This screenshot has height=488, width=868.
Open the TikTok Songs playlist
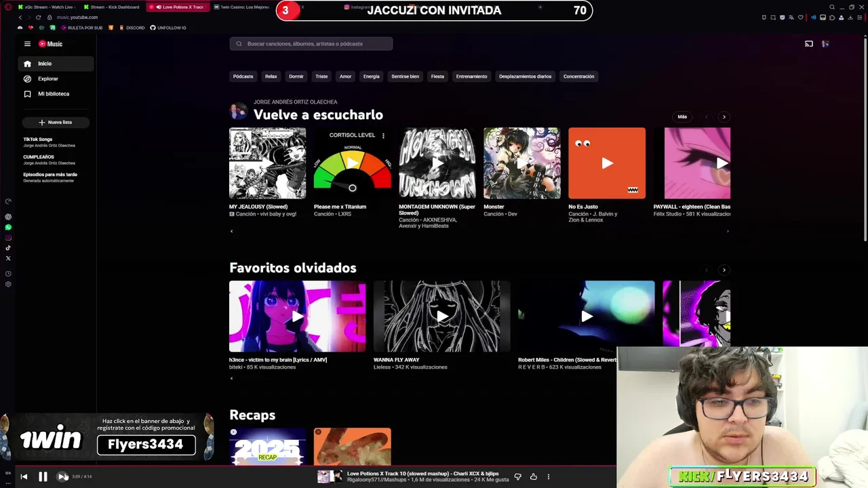(50, 142)
